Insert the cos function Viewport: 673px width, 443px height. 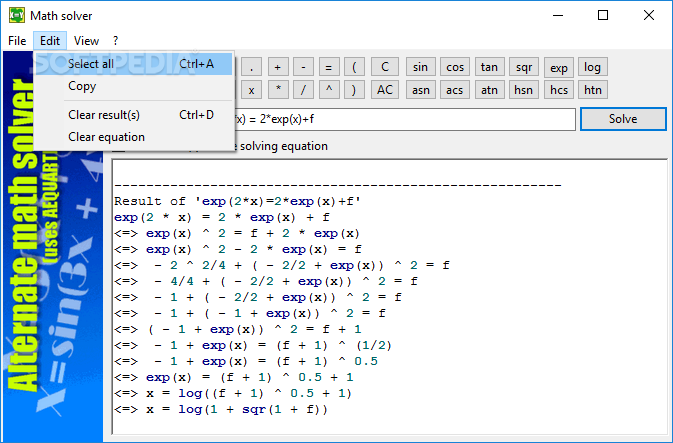click(455, 67)
